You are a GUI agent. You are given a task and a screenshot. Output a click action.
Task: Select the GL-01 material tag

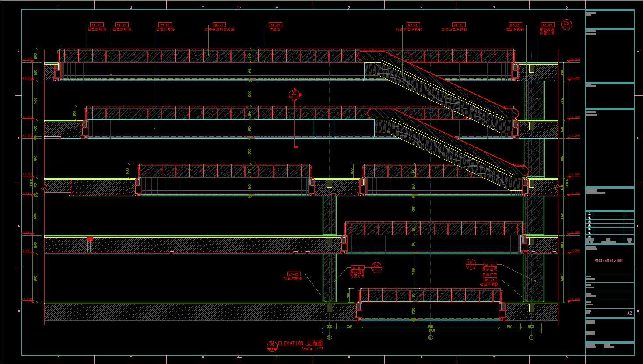tap(219, 25)
